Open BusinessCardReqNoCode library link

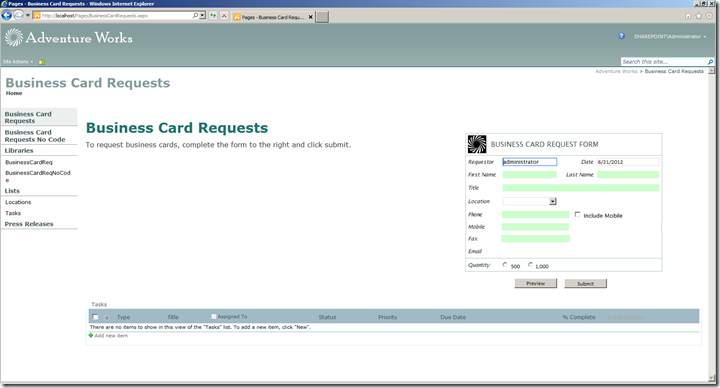pos(38,176)
